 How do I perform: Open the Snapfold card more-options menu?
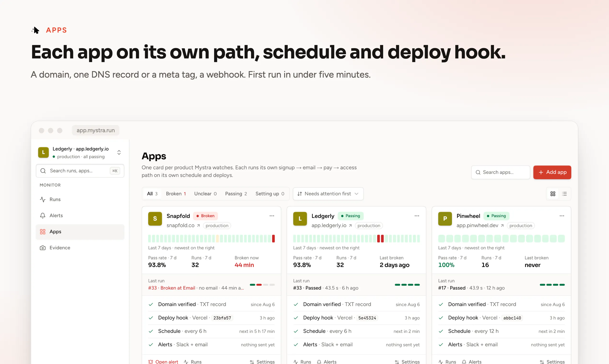(272, 216)
